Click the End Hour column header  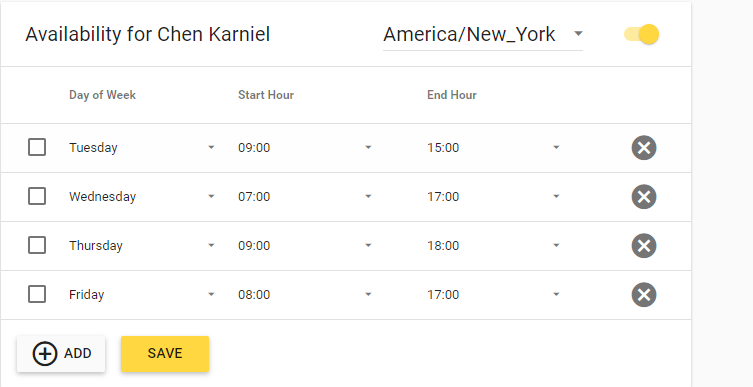coord(451,95)
